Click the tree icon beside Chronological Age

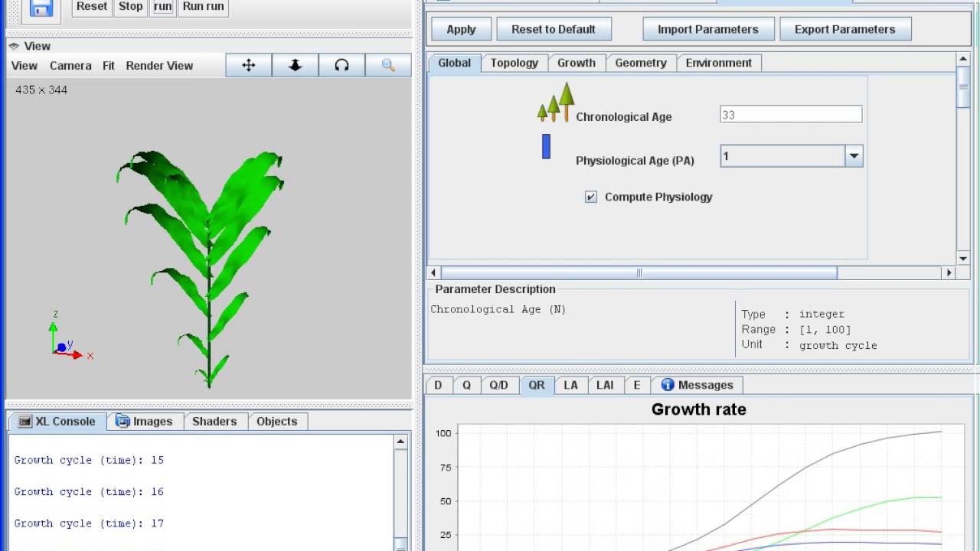(x=556, y=103)
